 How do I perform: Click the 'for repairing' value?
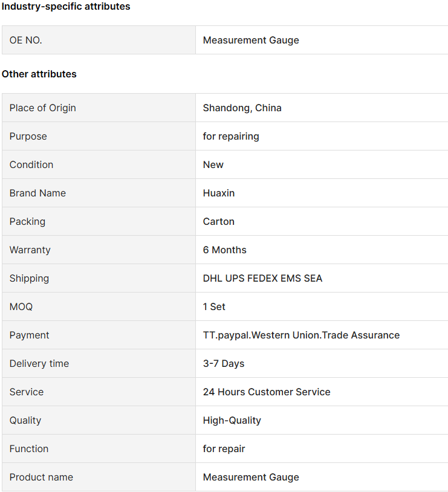pos(231,137)
